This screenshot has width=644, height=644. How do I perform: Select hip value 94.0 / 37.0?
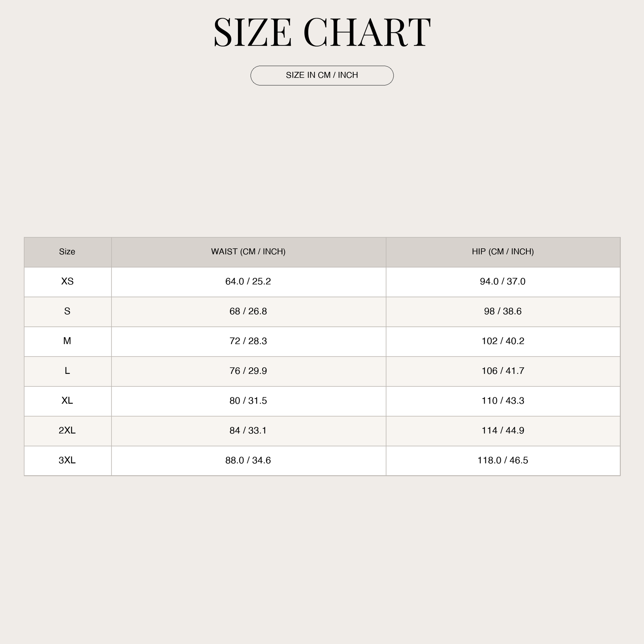click(503, 281)
